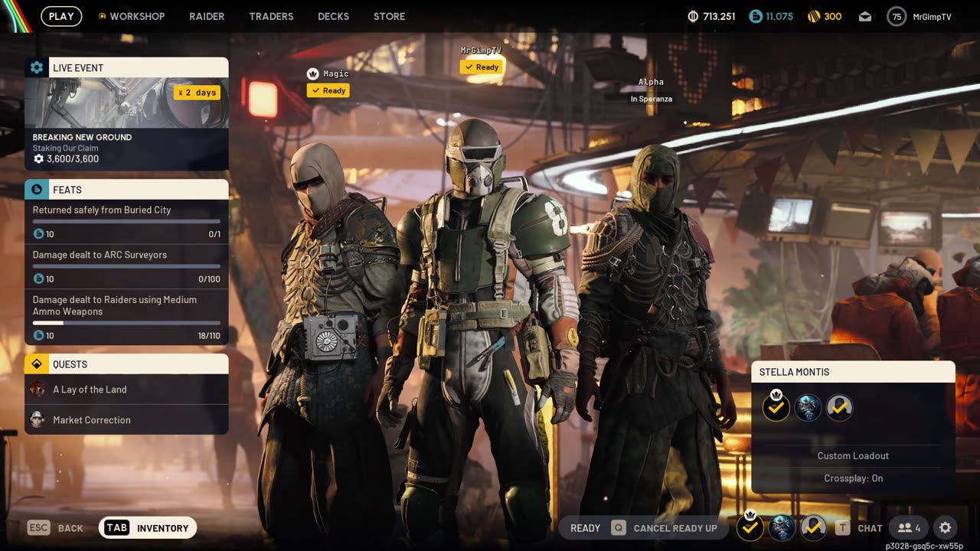Viewport: 980px width, 551px height.
Task: Open the TAB Inventory button
Action: click(148, 528)
